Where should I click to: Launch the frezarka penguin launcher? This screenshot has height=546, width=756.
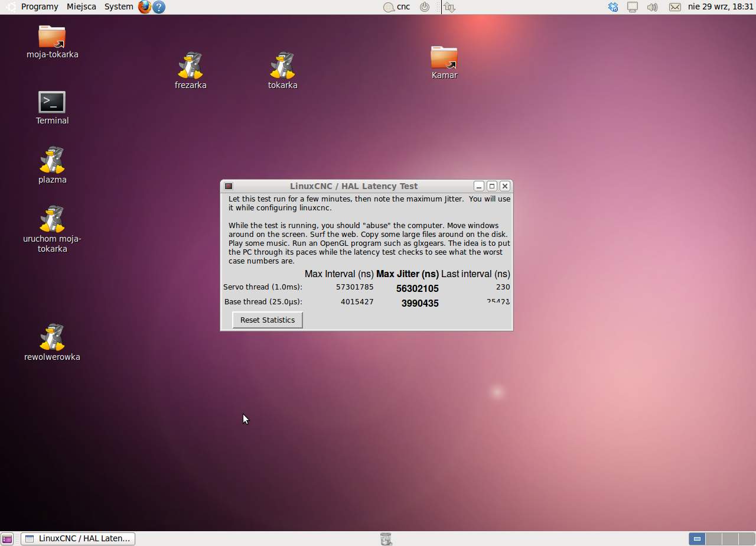click(x=190, y=65)
